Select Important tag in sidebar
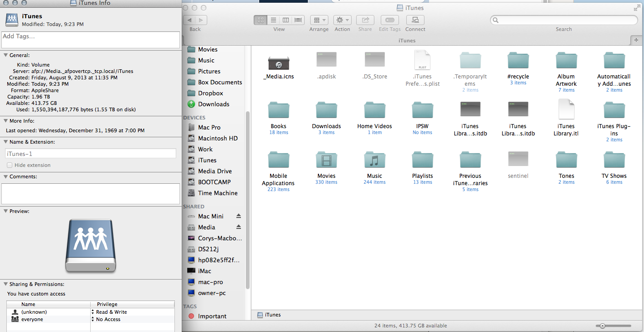Screen dimensions: 644x332 pos(212,316)
